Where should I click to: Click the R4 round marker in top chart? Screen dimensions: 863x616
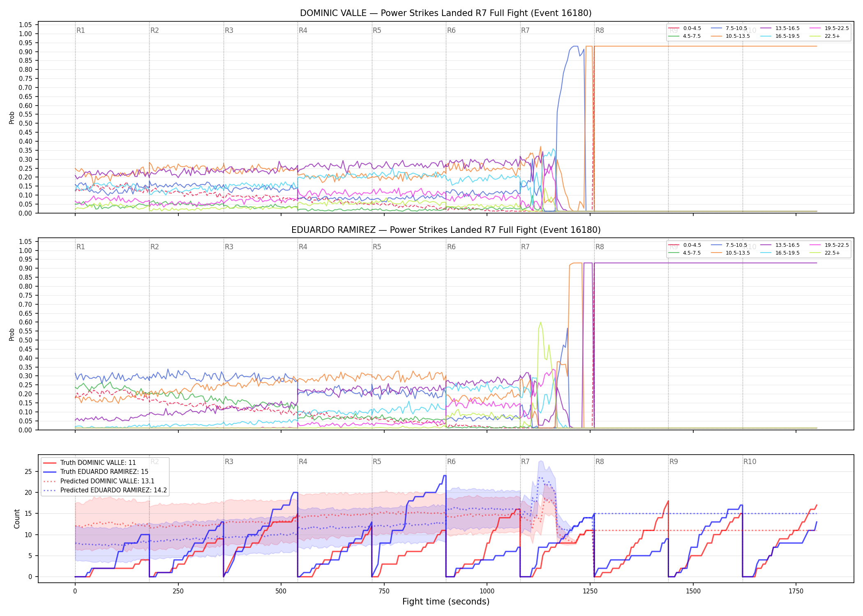point(303,30)
